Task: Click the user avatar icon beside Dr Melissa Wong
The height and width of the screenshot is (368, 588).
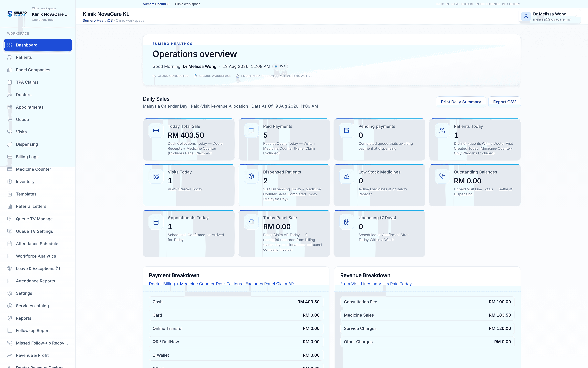Action: tap(526, 17)
